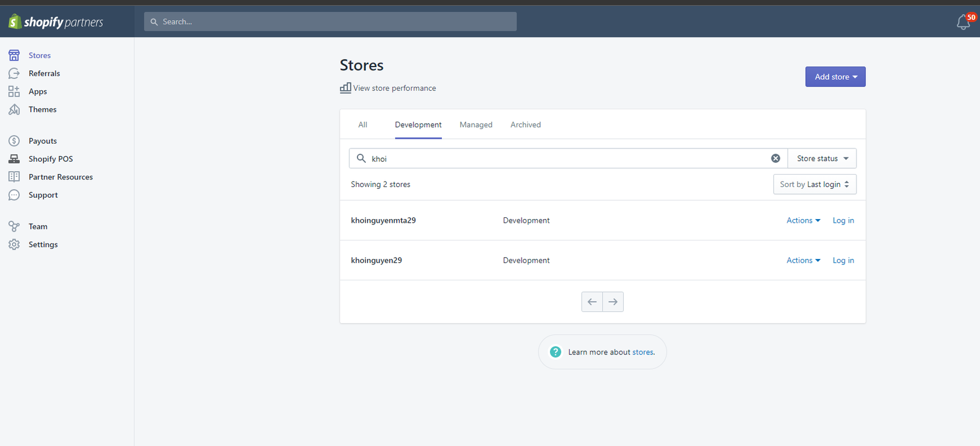Click the Payouts dollar icon
980x446 pixels.
tap(14, 141)
